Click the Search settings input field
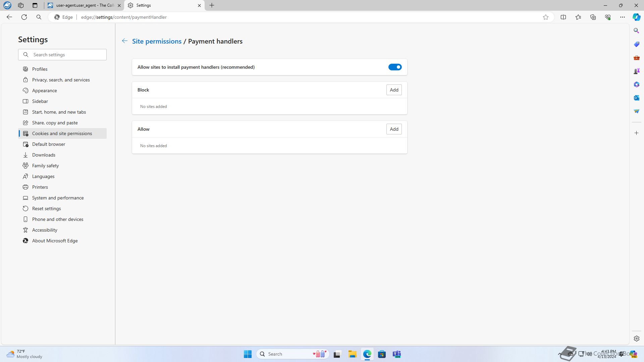Image resolution: width=644 pixels, height=362 pixels. pyautogui.click(x=62, y=55)
